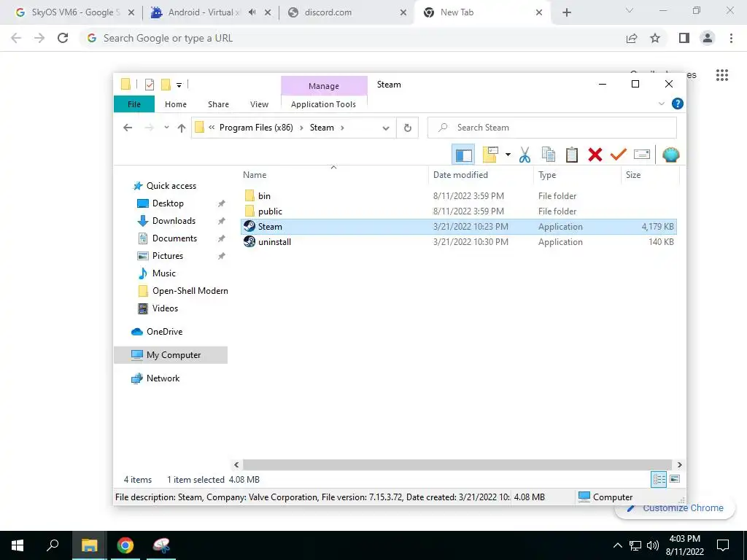The image size is (747, 560).
Task: Click the horizontal scrollbar in file list
Action: click(457, 464)
